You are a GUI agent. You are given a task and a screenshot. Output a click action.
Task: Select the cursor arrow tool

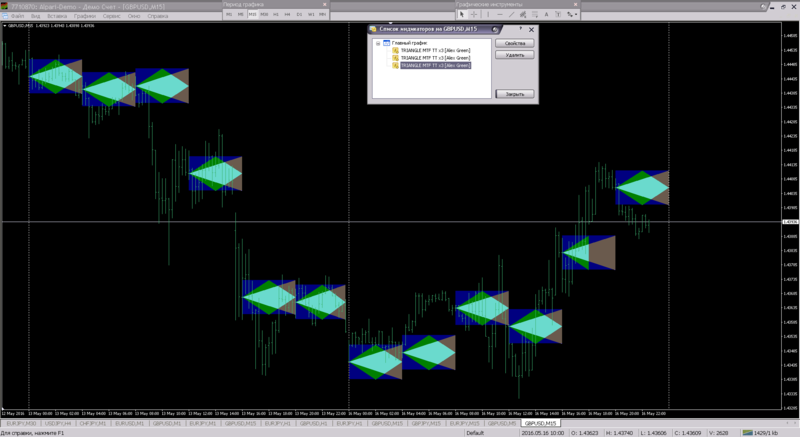pos(462,14)
